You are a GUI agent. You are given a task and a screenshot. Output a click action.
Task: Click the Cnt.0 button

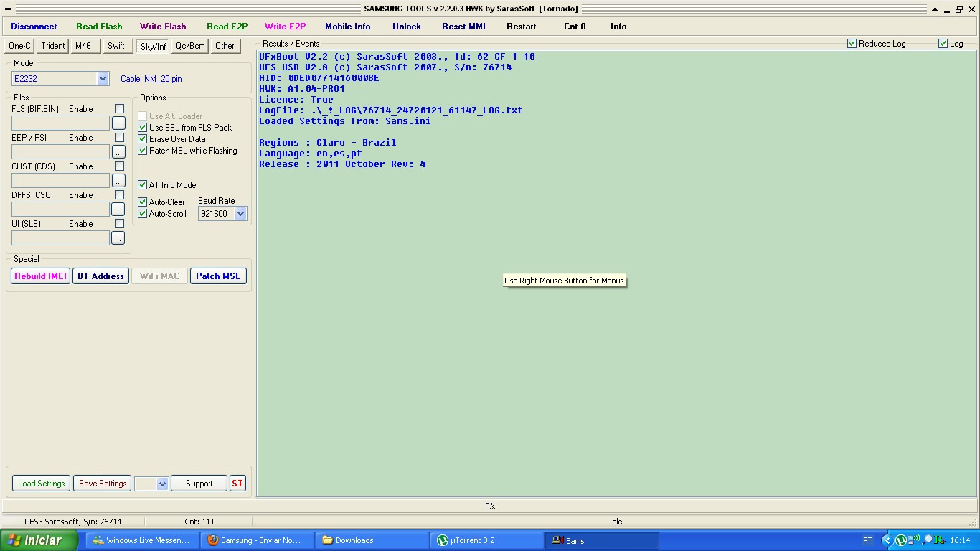coord(575,27)
